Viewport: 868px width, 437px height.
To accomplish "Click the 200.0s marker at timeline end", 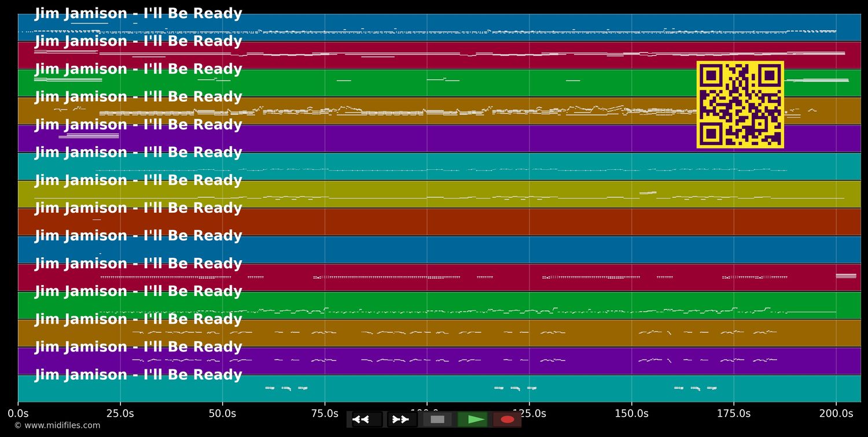I will click(x=836, y=413).
